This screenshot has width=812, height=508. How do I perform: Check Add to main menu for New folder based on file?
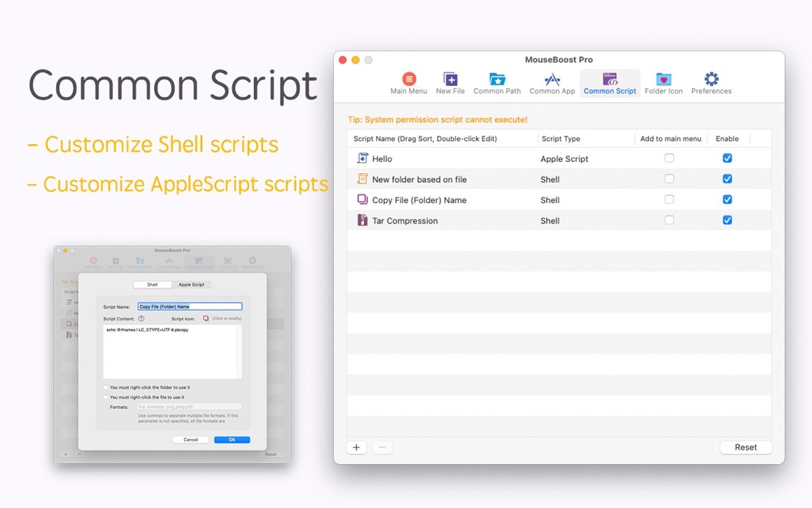tap(669, 179)
